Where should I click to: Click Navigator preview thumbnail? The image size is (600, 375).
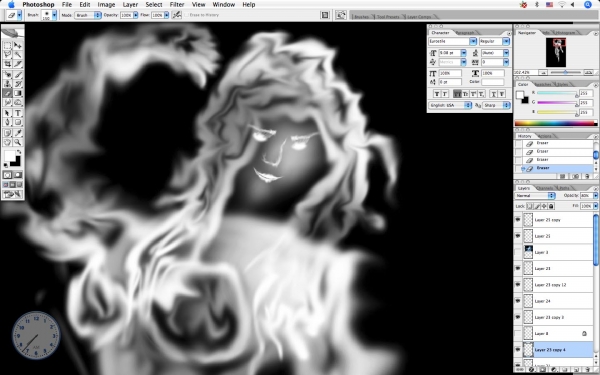point(556,52)
